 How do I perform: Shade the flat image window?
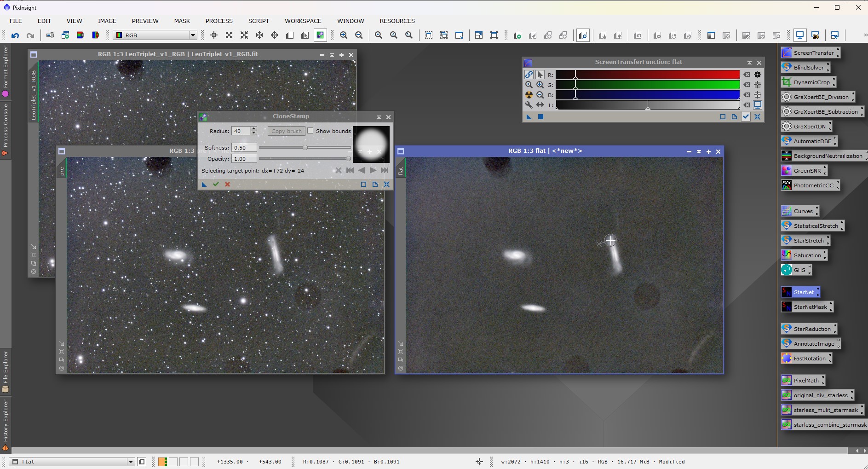(699, 151)
